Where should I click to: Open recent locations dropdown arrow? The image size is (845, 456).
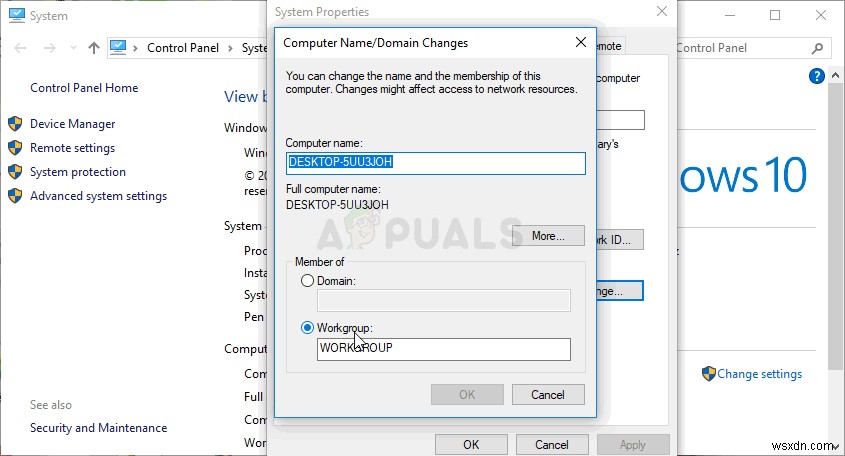click(x=73, y=48)
